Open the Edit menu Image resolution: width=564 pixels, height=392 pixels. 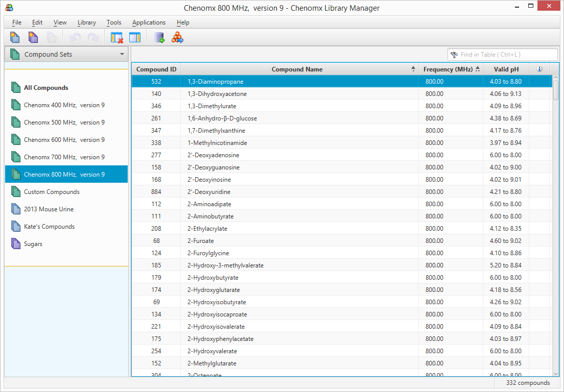[x=37, y=22]
